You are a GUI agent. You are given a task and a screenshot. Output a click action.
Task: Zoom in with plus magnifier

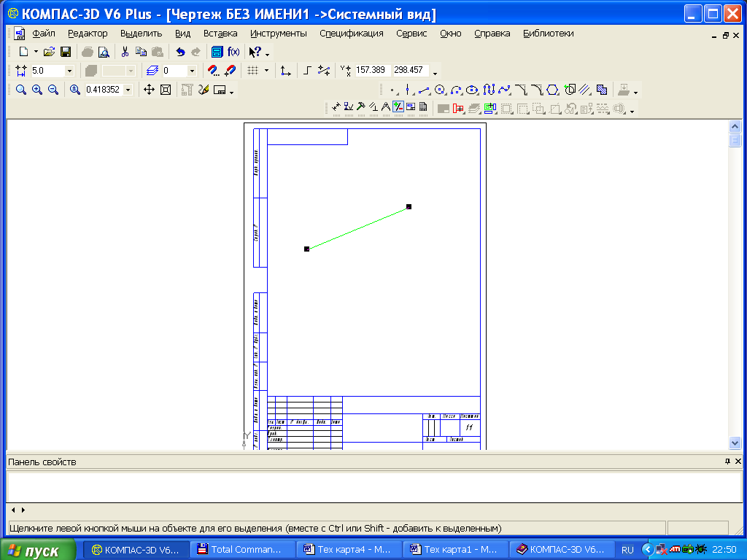(37, 90)
